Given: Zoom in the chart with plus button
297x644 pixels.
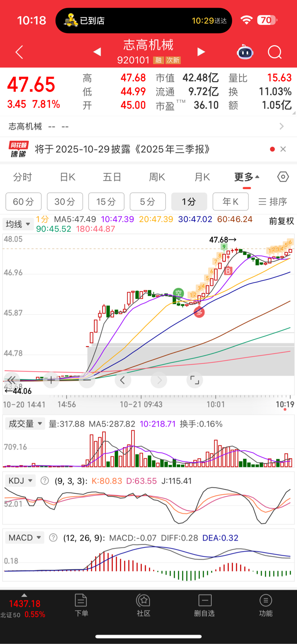Looking at the screenshot, I should coord(51,380).
